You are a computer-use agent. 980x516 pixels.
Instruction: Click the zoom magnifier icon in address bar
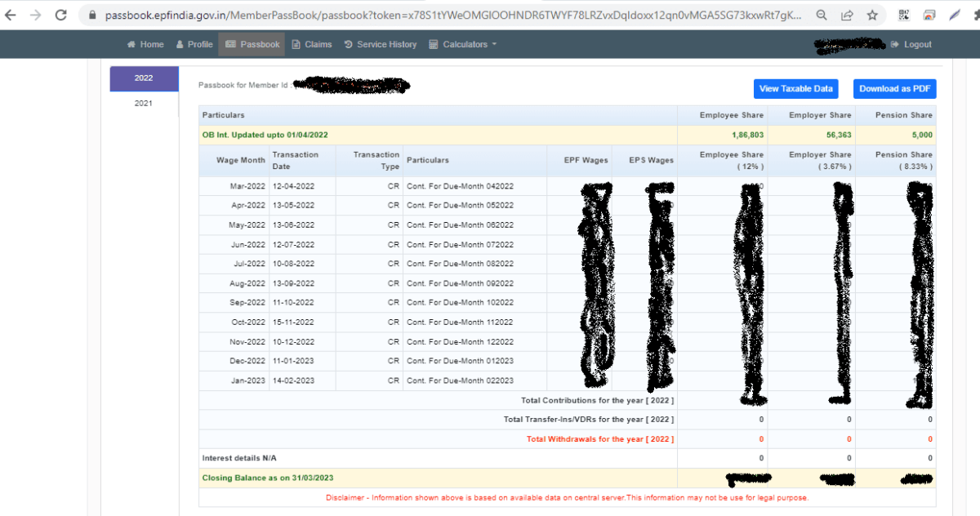[822, 15]
